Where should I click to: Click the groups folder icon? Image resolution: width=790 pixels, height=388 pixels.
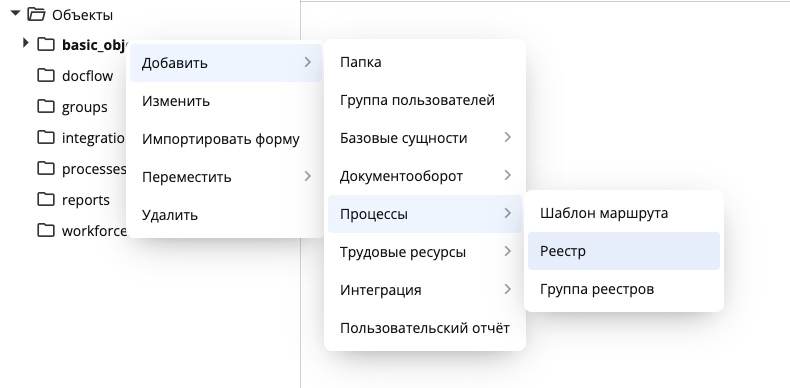click(x=46, y=106)
